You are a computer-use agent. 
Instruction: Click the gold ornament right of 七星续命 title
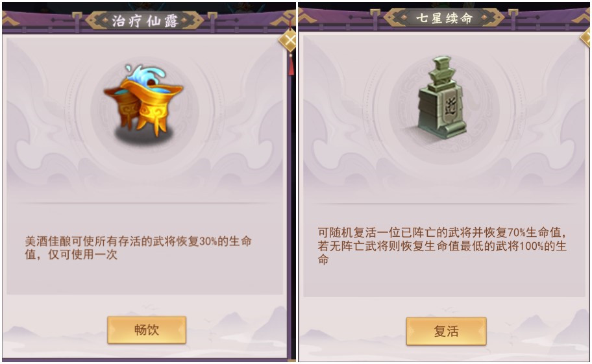coord(491,18)
